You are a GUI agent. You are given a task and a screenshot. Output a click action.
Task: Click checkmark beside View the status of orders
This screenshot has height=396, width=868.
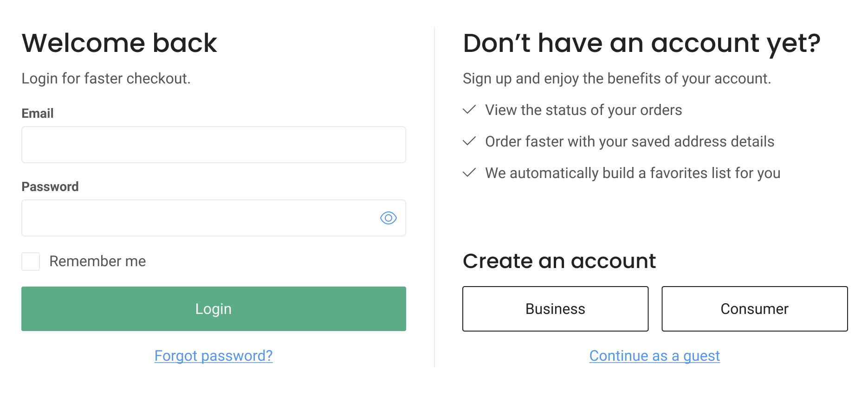click(469, 110)
